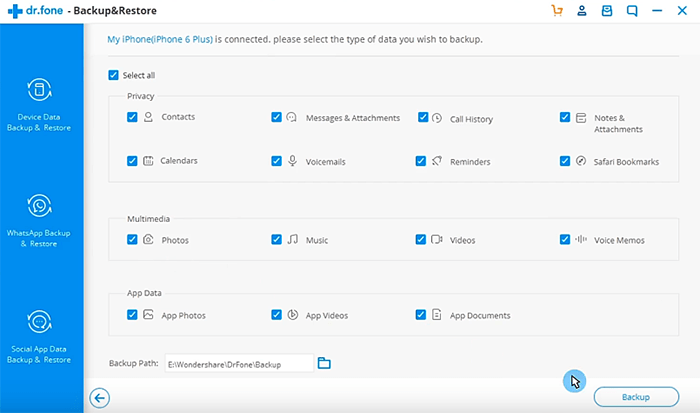Uncheck the Select all checkbox
Image resolution: width=700 pixels, height=413 pixels.
pyautogui.click(x=113, y=75)
